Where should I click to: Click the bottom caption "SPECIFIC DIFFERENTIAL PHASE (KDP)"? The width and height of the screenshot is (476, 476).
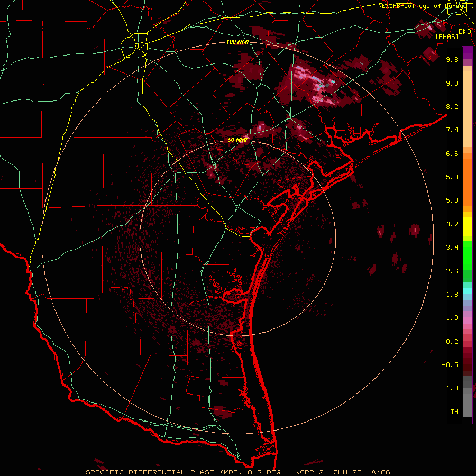click(x=165, y=472)
